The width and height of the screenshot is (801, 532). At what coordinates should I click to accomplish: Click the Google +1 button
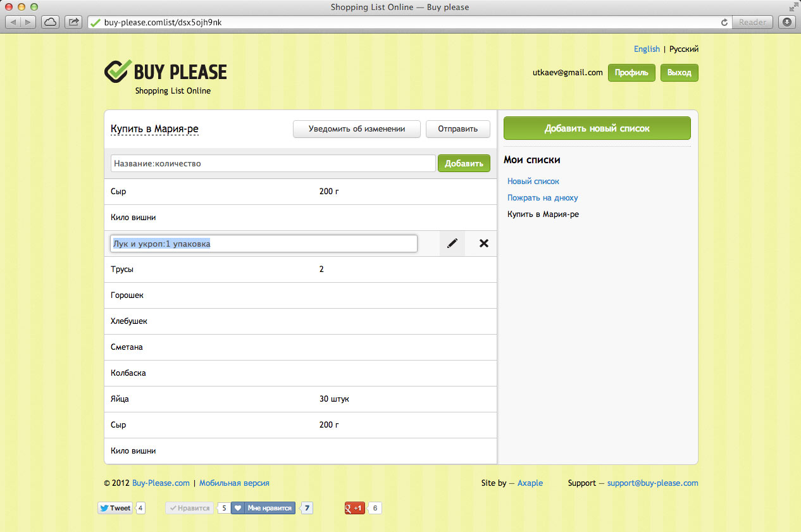point(354,508)
